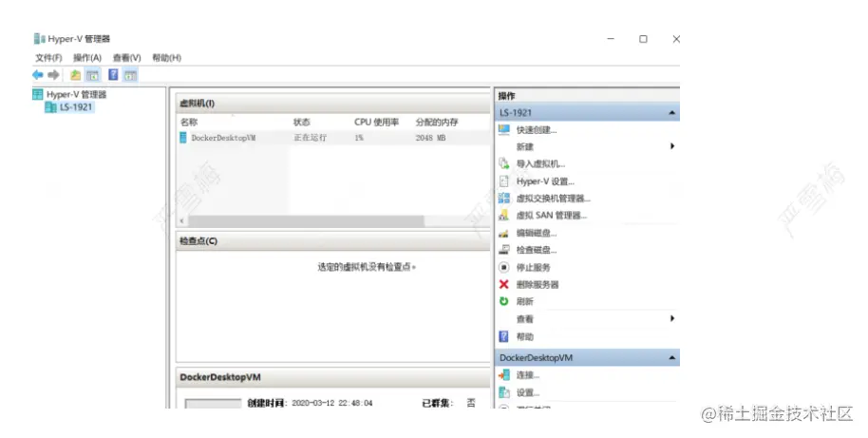Click the Hyper-V 管理器 title bar icon
This screenshot has width=868, height=438.
click(x=39, y=39)
